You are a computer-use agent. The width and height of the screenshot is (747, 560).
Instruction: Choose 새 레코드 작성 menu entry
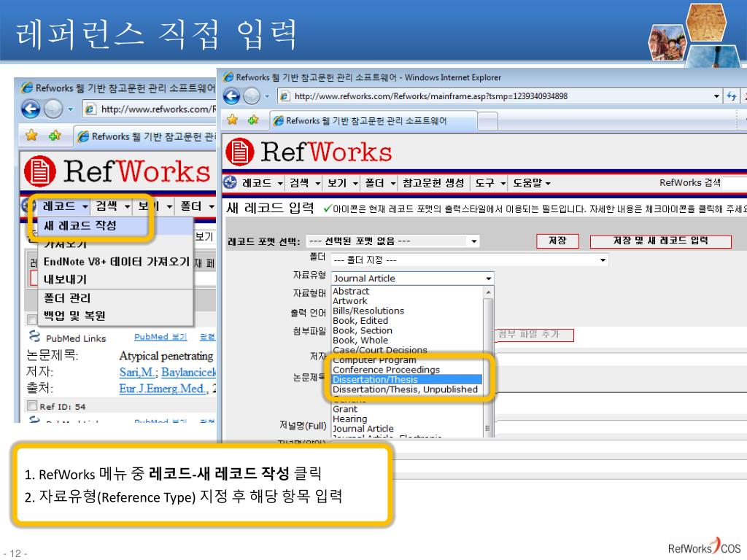click(x=80, y=225)
